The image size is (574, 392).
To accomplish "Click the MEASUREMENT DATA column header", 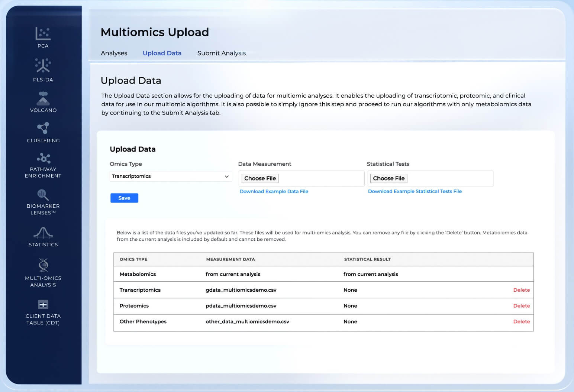I will (230, 259).
